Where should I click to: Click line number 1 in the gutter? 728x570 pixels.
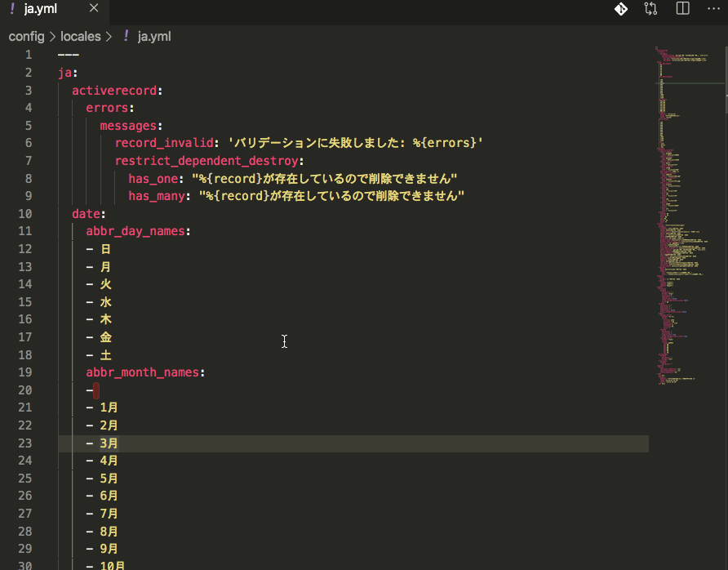pyautogui.click(x=29, y=55)
